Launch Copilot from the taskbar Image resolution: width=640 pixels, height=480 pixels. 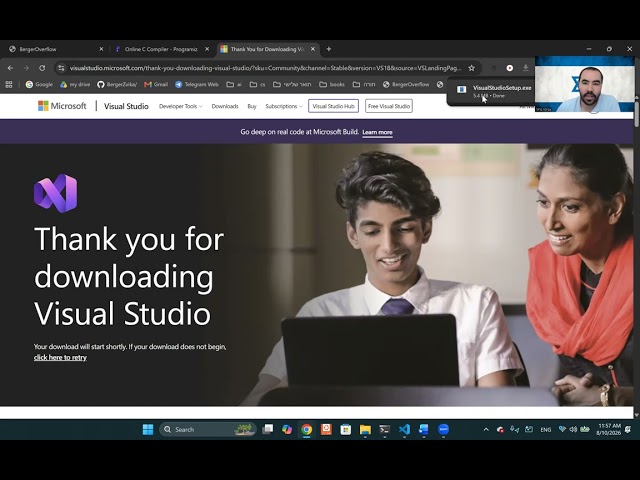287,429
